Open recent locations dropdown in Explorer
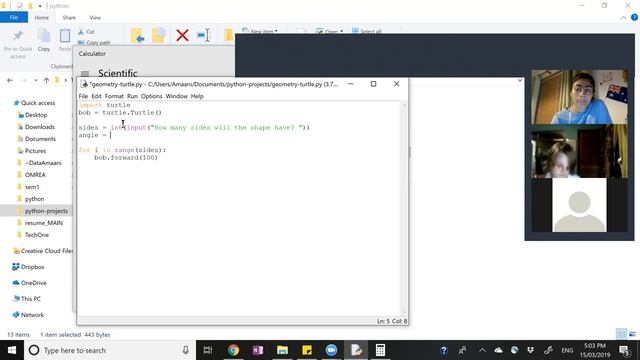Viewport: 640px width, 360px height. click(36, 80)
